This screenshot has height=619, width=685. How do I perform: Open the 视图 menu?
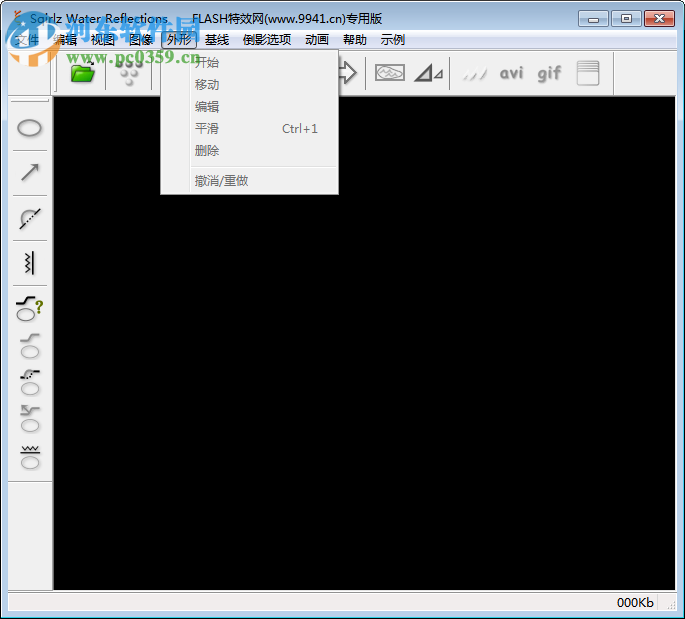103,40
